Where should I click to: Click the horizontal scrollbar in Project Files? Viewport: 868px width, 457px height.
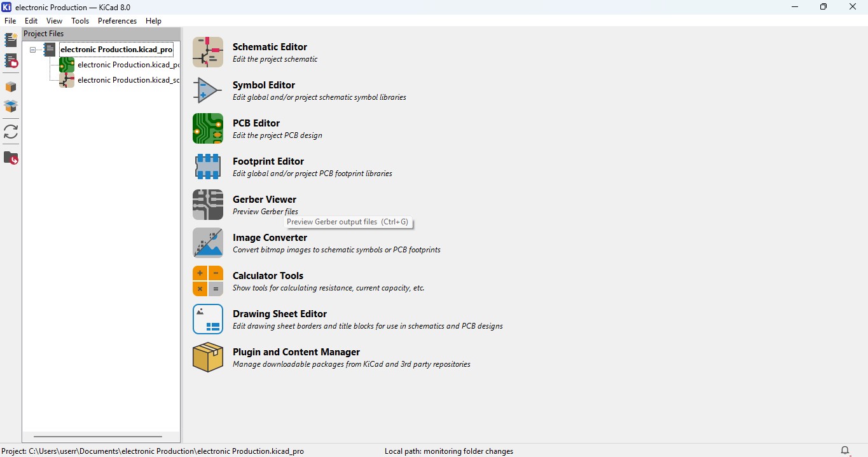click(x=98, y=437)
